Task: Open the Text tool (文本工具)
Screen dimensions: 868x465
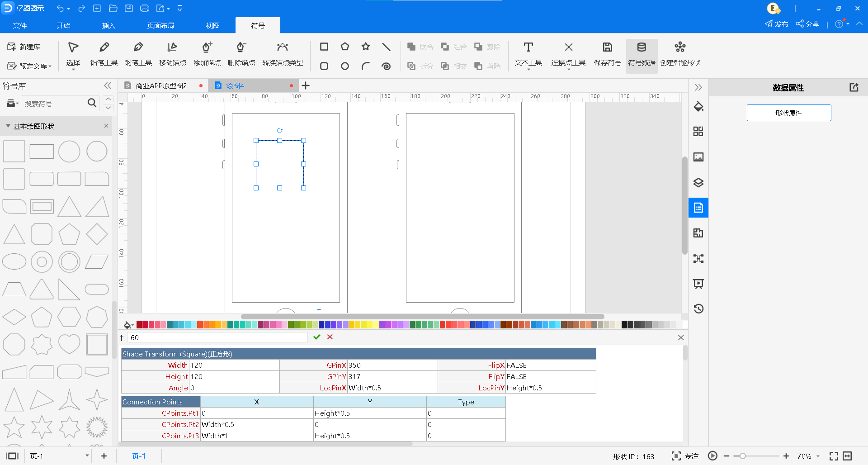Action: click(x=528, y=54)
